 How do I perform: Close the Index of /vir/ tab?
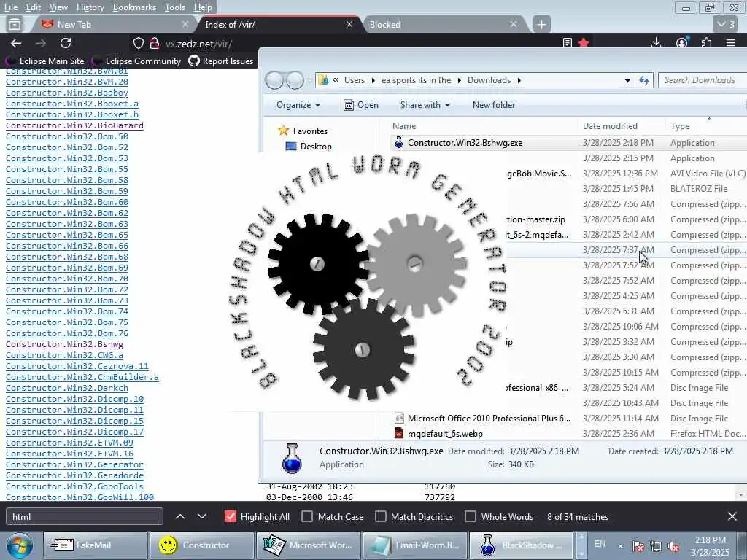(x=349, y=24)
